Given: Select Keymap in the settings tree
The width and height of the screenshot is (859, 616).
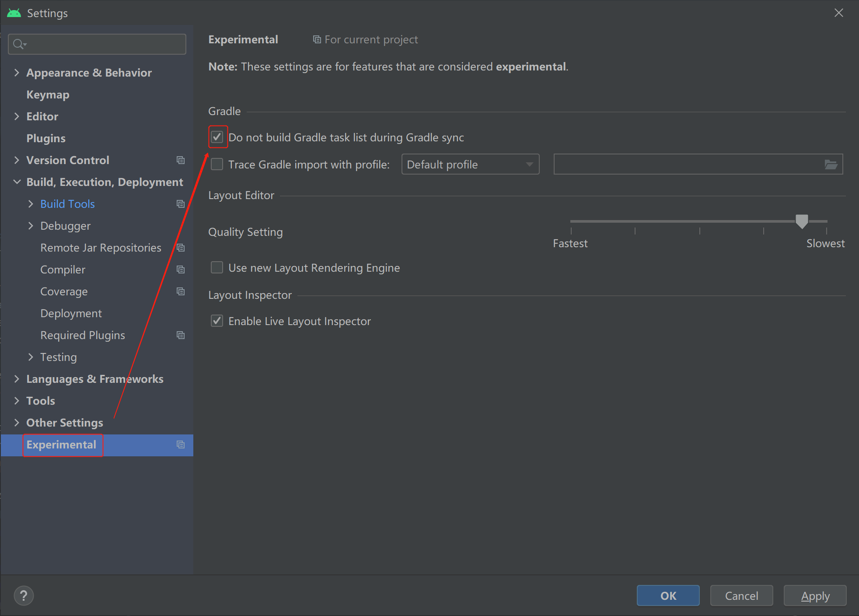Looking at the screenshot, I should pyautogui.click(x=48, y=95).
